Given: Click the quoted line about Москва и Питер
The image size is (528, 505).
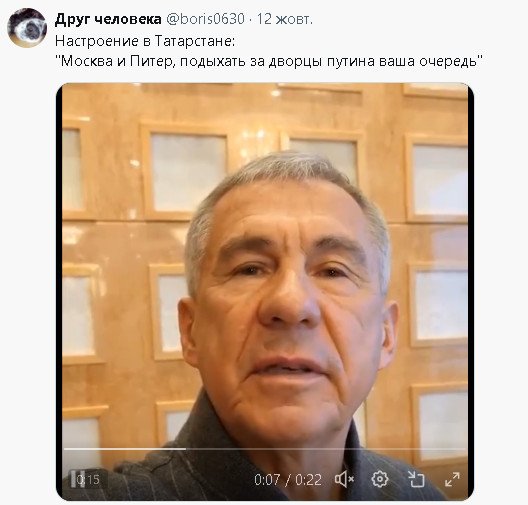Looking at the screenshot, I should tap(269, 61).
